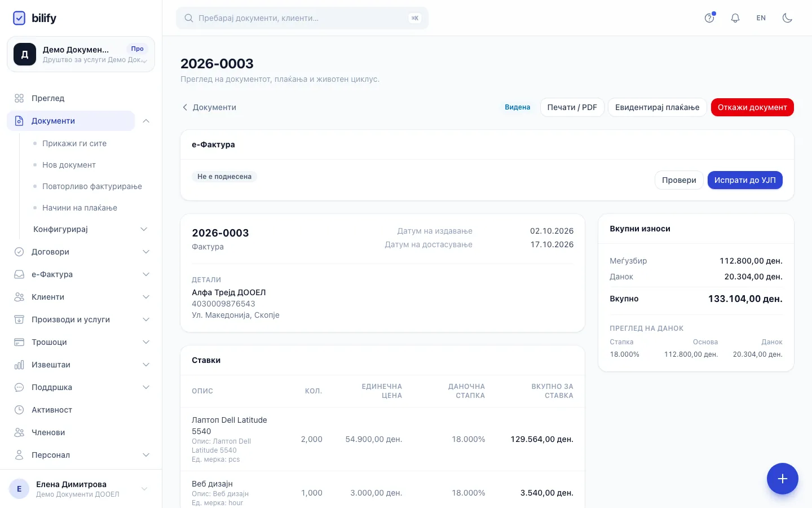
Task: Click the bilify logo icon
Action: click(19, 18)
